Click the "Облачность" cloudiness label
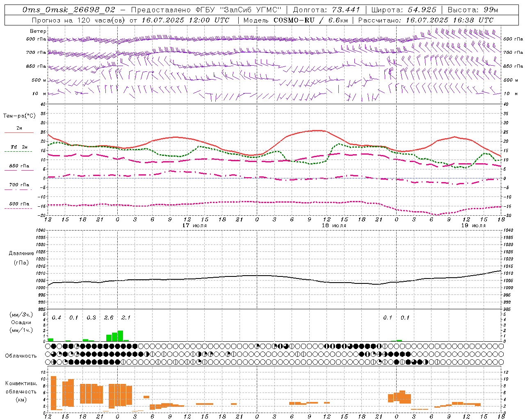 pyautogui.click(x=21, y=356)
